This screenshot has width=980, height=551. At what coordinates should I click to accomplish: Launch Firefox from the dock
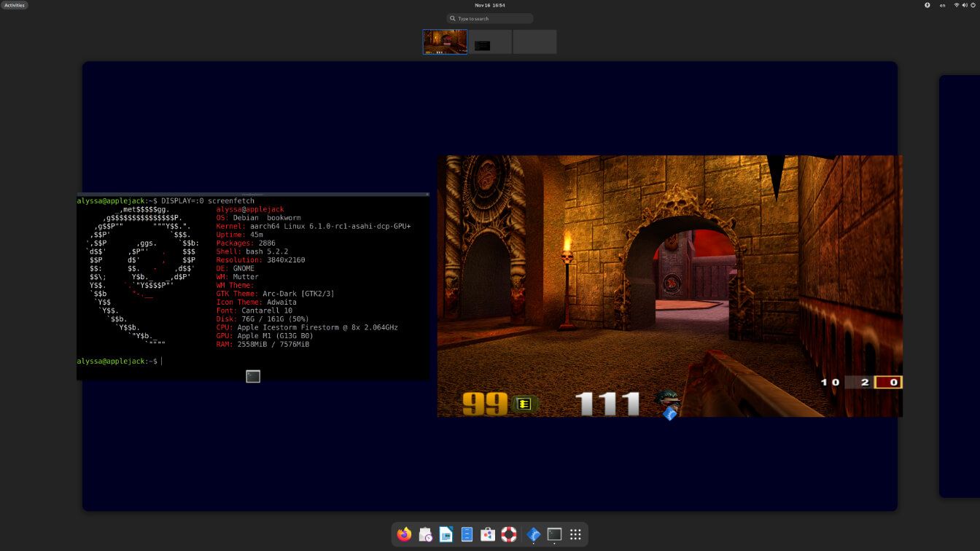403,534
